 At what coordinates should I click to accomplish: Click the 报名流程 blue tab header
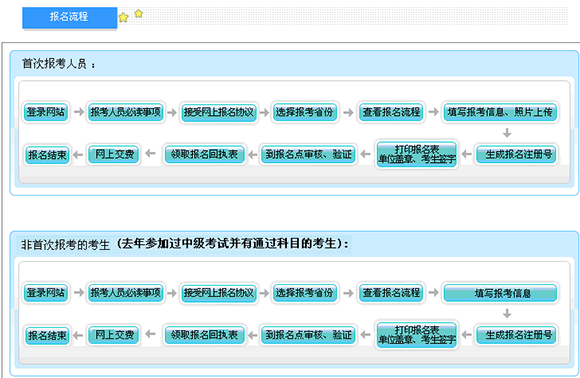coord(70,17)
